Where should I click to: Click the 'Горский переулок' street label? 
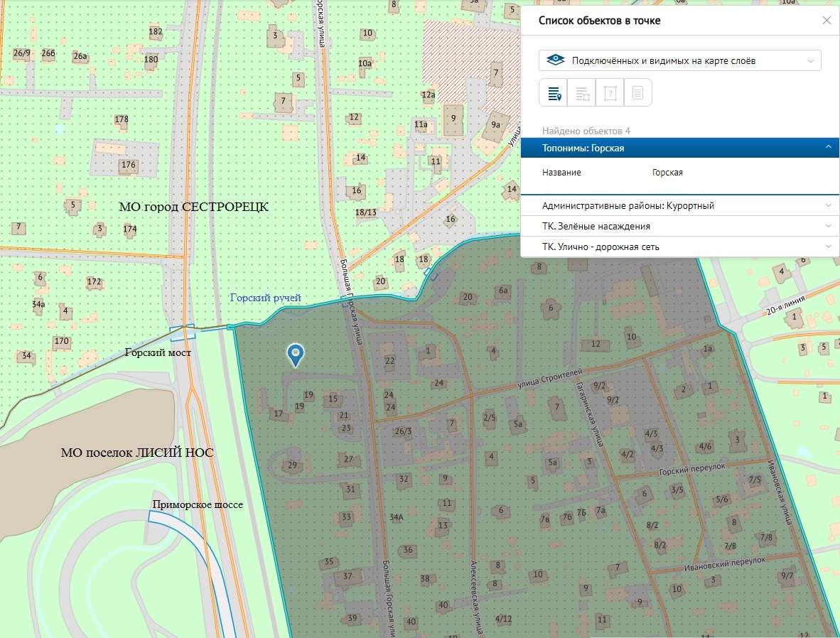691,467
